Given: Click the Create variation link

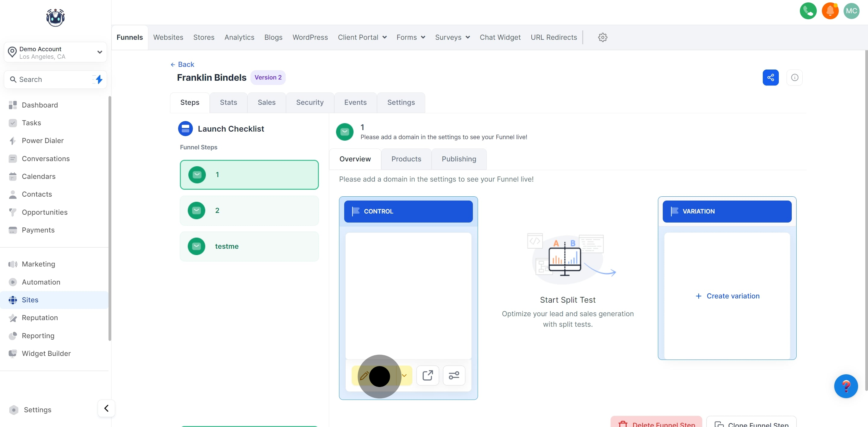Looking at the screenshot, I should 727,296.
